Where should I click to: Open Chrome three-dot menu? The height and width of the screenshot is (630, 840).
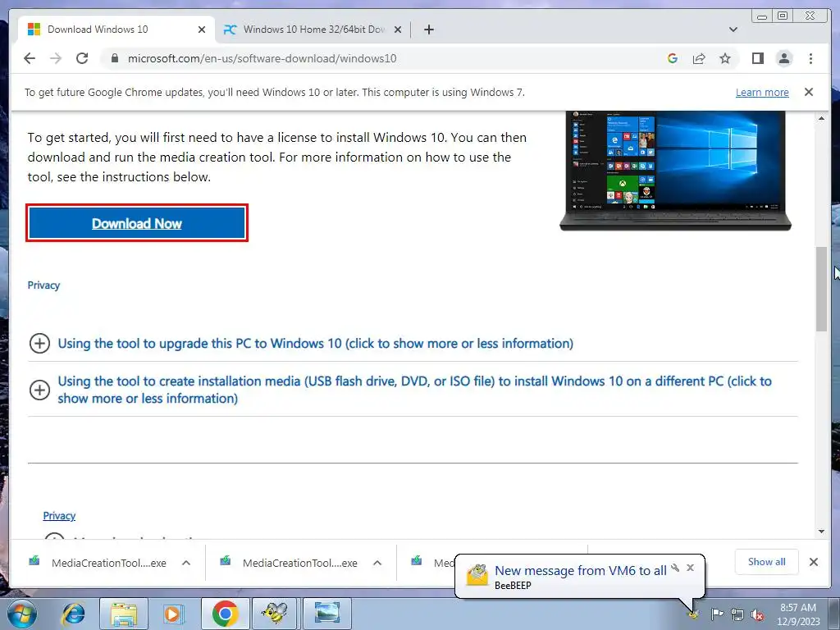click(x=810, y=58)
